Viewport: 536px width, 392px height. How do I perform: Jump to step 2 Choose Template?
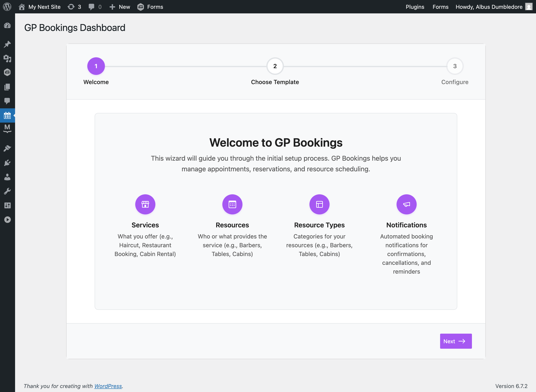tap(275, 66)
